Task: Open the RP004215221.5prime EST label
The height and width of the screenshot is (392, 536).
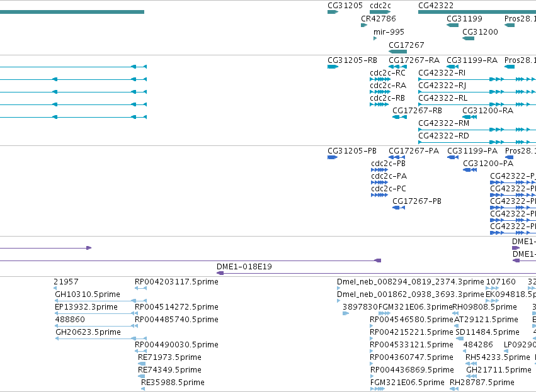Action: tap(411, 332)
